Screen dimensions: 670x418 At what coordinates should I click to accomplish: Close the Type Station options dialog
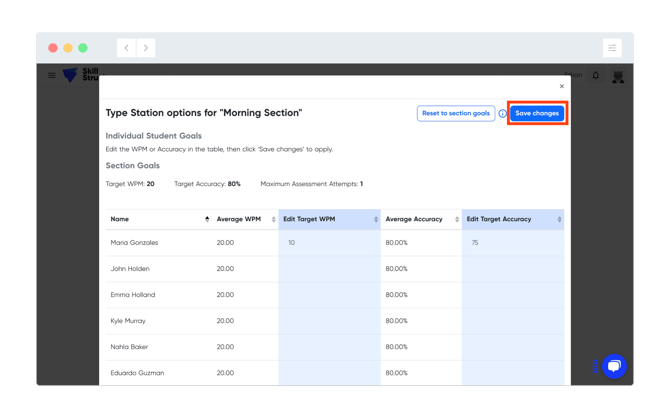561,86
